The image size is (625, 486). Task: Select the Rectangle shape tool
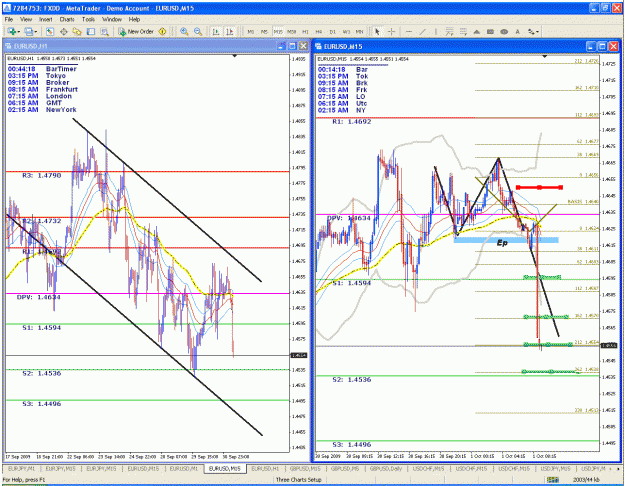coord(490,31)
